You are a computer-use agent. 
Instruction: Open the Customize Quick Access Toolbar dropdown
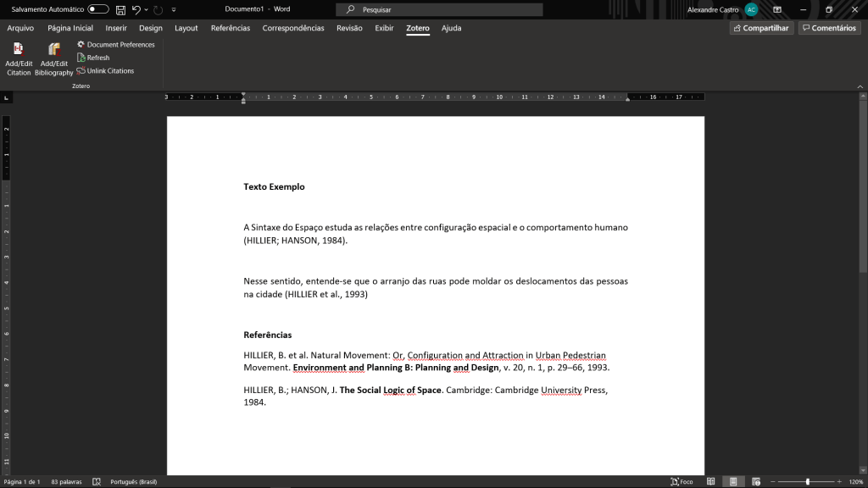(174, 9)
